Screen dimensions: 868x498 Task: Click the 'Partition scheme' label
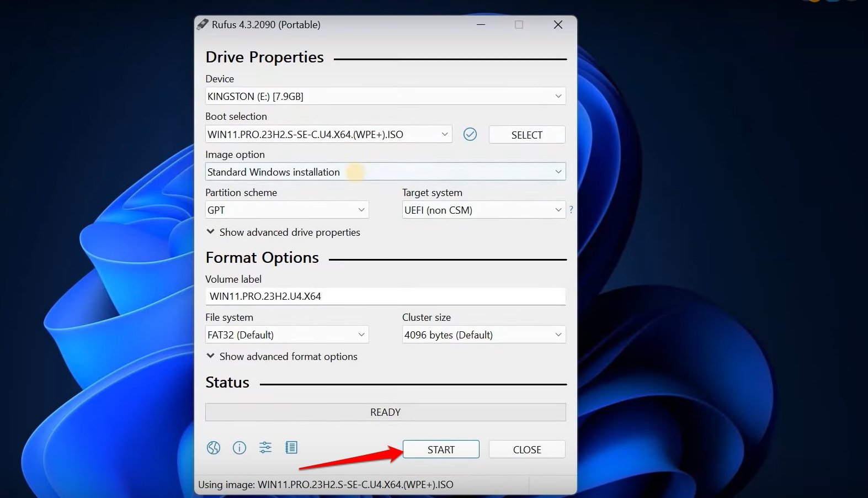pyautogui.click(x=241, y=193)
